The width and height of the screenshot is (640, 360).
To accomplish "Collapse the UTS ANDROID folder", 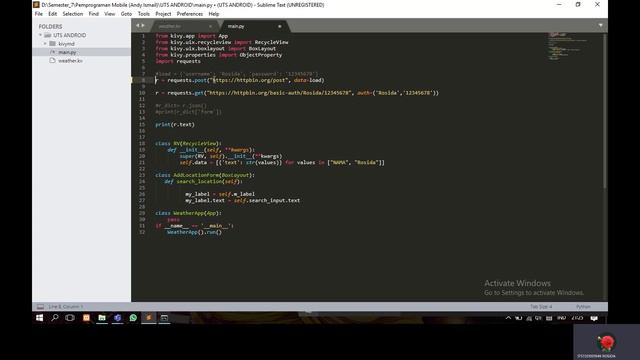I will (x=40, y=35).
